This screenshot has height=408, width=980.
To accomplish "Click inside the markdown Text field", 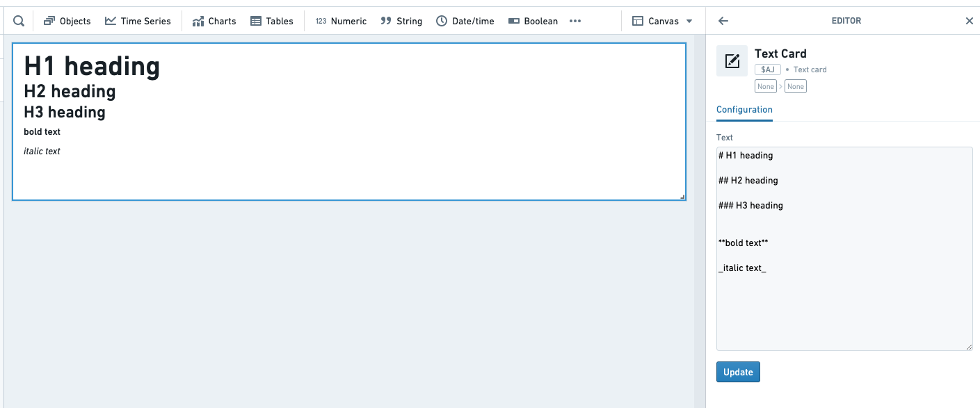I will 844,248.
